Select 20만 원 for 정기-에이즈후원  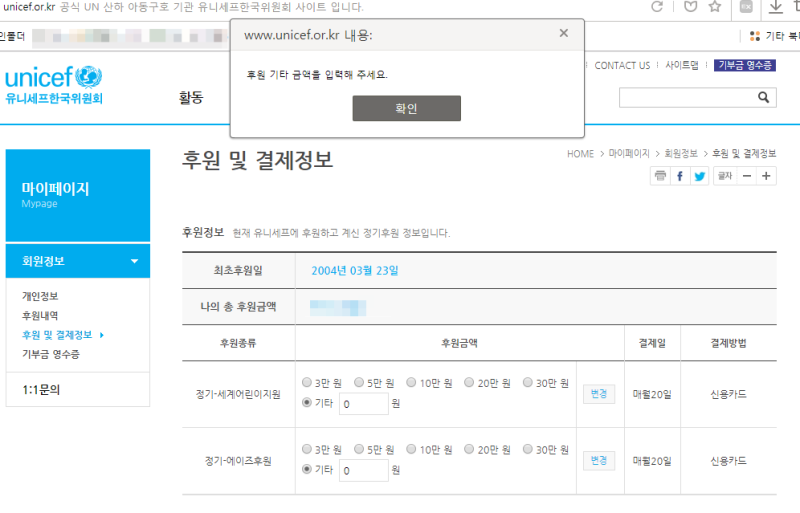click(469, 449)
